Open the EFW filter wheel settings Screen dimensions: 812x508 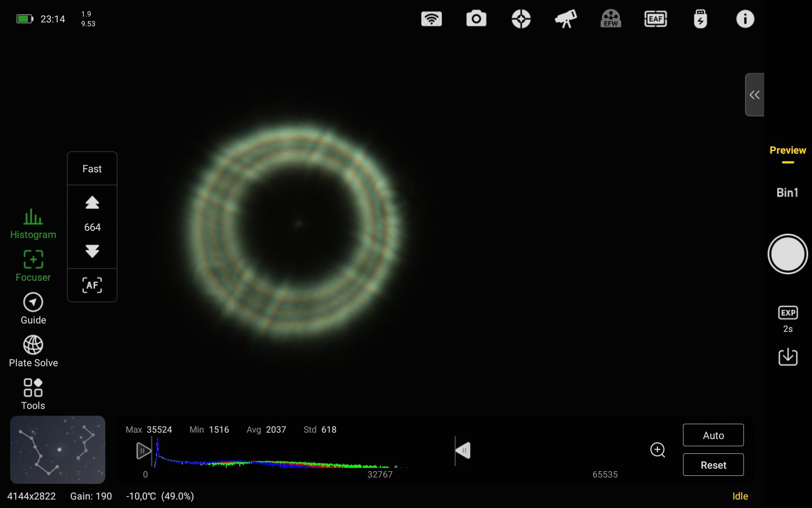pos(611,19)
